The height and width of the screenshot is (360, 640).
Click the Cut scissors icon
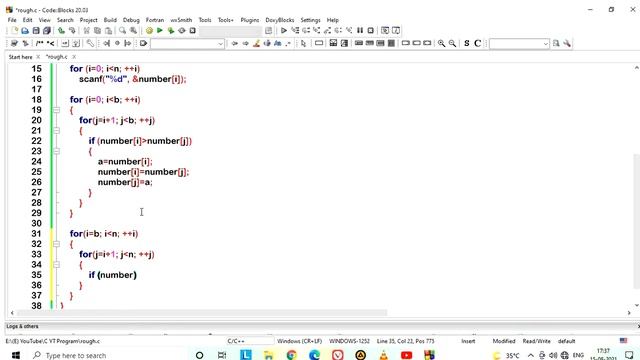pyautogui.click(x=87, y=31)
